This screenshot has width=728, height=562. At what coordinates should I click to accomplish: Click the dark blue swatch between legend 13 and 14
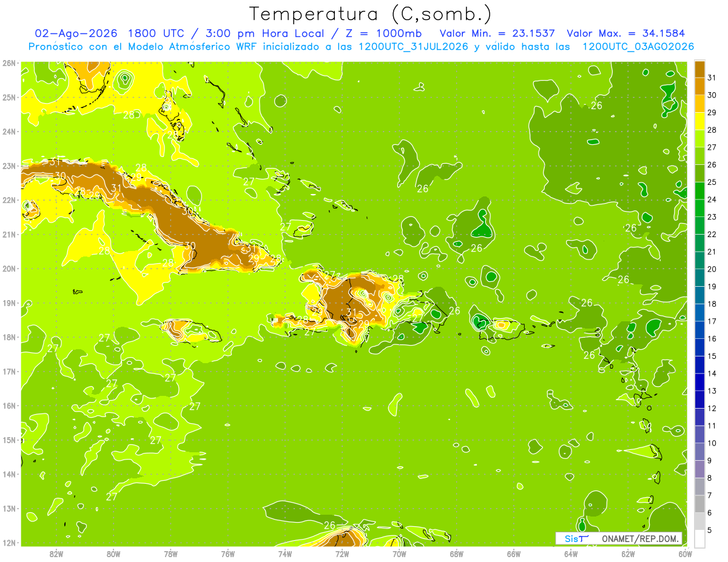(x=699, y=383)
